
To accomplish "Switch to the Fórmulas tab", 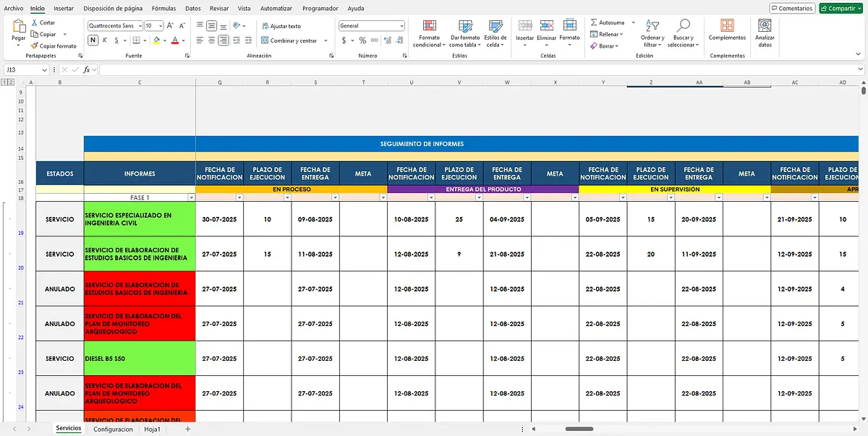I will 164,8.
